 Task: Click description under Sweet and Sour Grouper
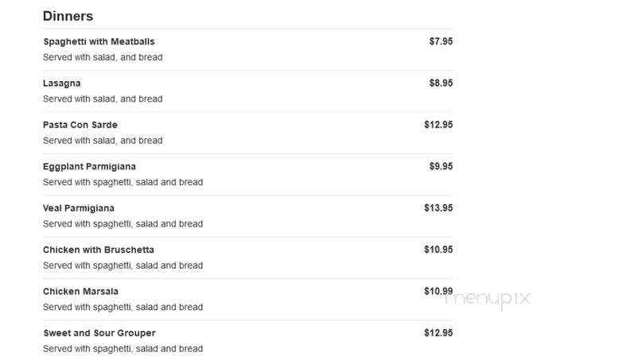point(123,349)
